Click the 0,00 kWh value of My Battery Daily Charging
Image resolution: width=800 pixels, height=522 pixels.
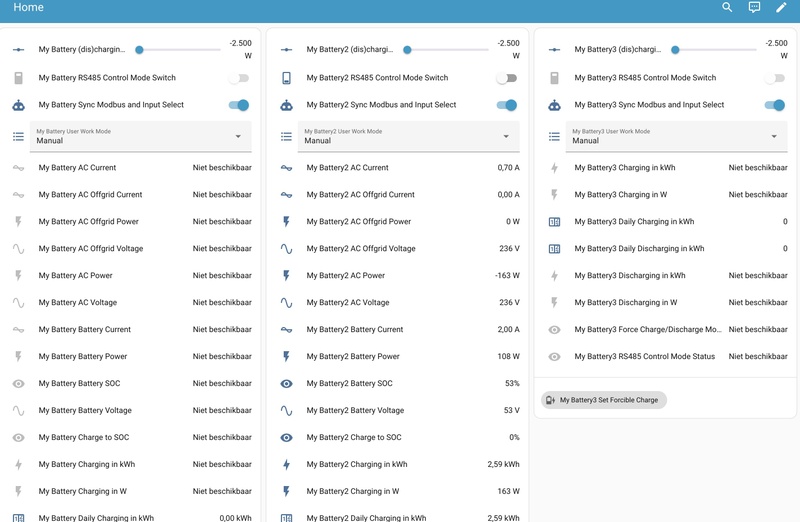tap(235, 518)
